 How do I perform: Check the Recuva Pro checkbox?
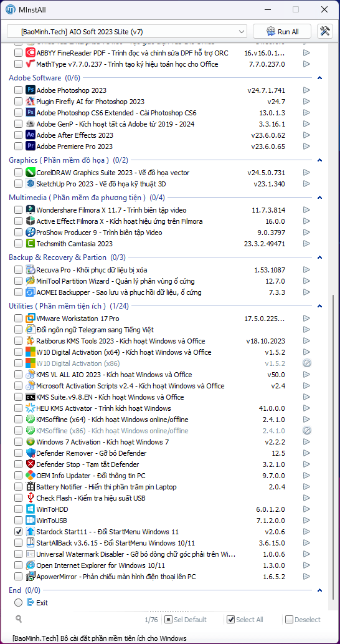pyautogui.click(x=18, y=269)
